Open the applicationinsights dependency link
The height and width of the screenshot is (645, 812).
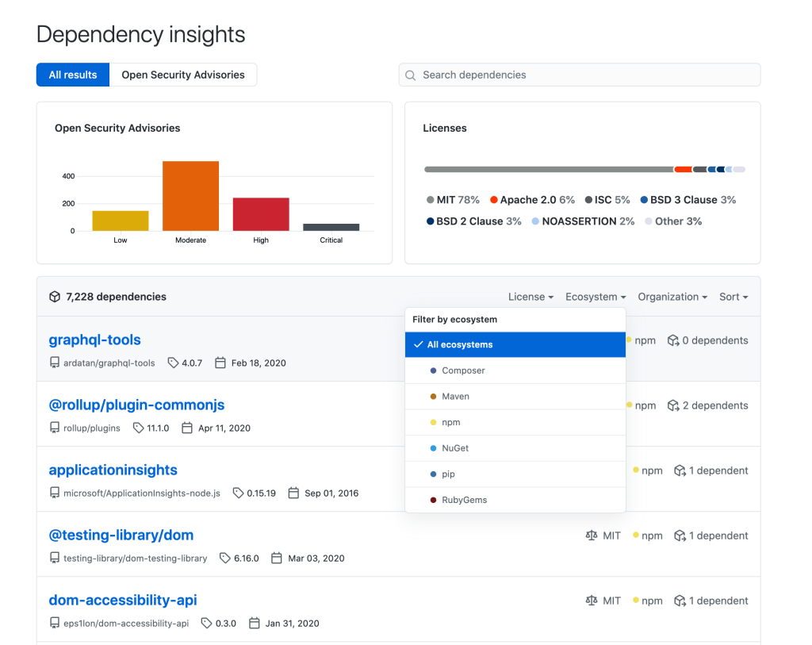pyautogui.click(x=113, y=470)
